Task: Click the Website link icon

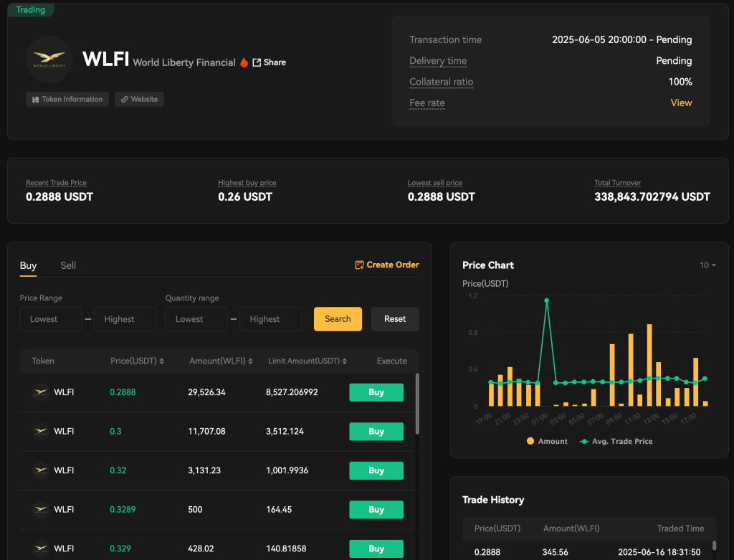Action: 125,99
